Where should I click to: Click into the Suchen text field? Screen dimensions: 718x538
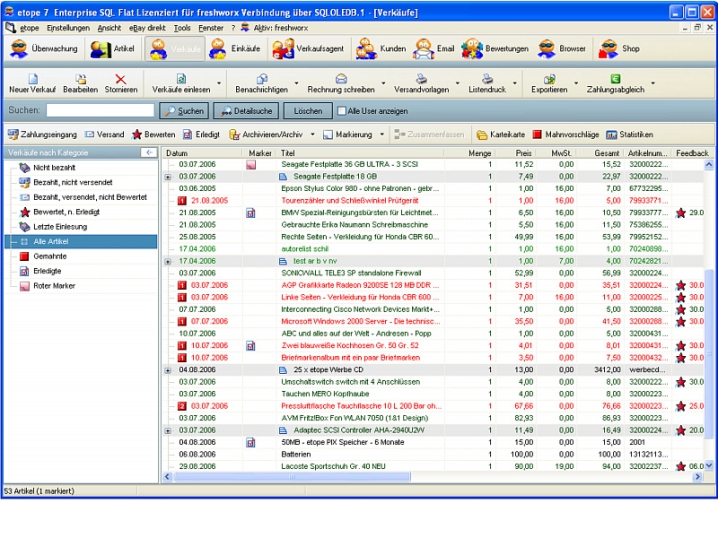tap(100, 111)
